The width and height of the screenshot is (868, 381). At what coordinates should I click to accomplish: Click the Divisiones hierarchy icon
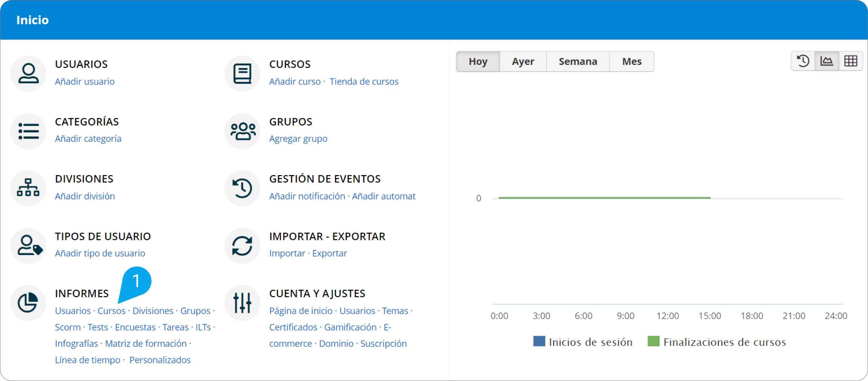tap(28, 188)
